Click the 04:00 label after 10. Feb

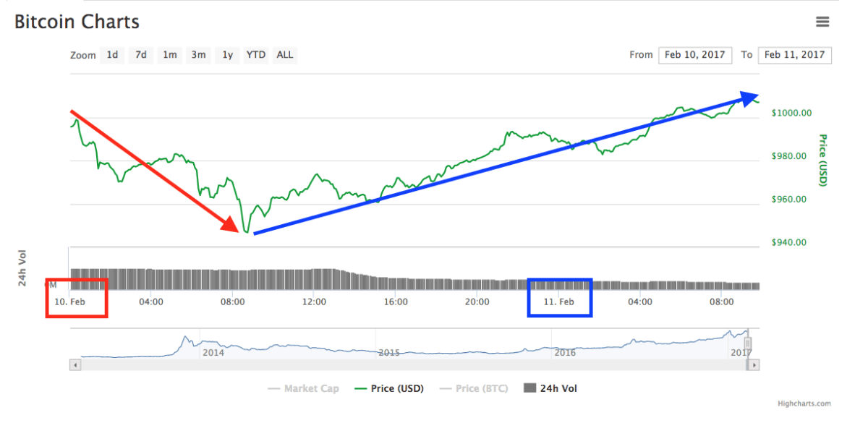[150, 302]
